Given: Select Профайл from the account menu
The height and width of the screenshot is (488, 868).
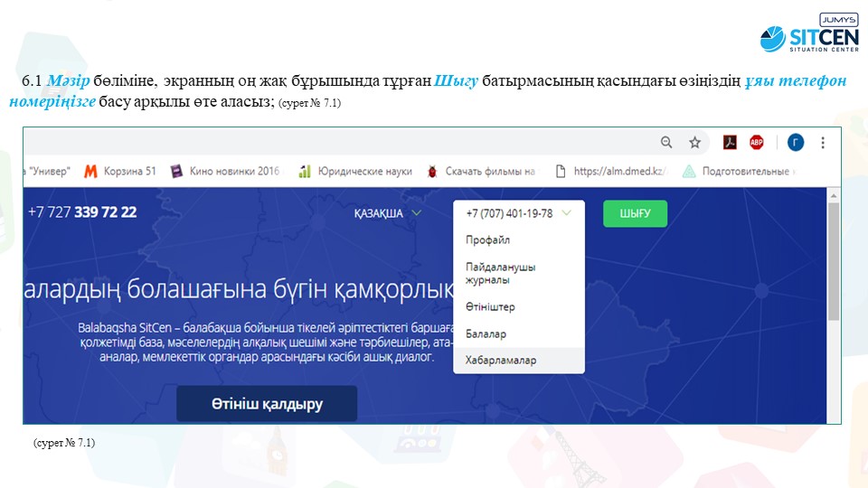Looking at the screenshot, I should [x=488, y=240].
